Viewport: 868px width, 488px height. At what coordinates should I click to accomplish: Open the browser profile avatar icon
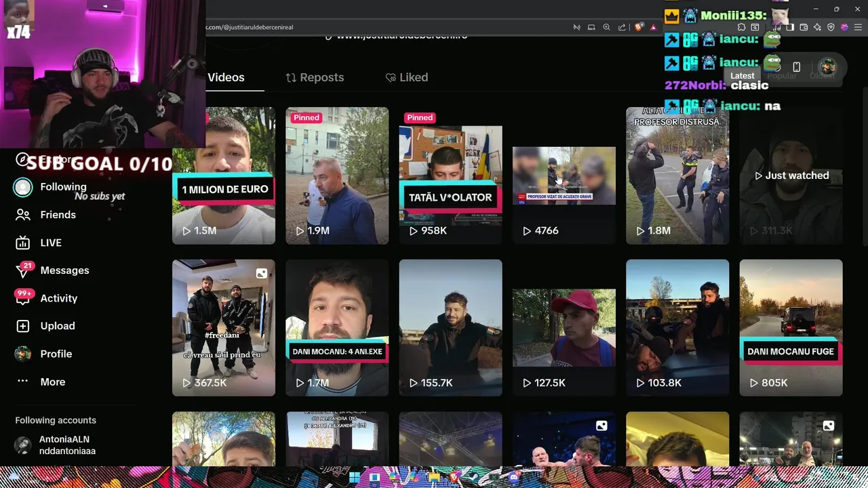coord(844,27)
